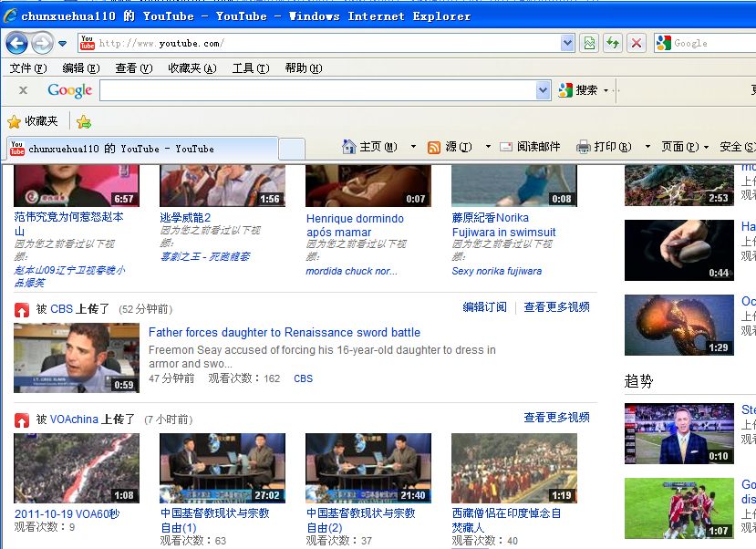Click the add to favorites bar icon
The height and width of the screenshot is (549, 756).
(84, 122)
